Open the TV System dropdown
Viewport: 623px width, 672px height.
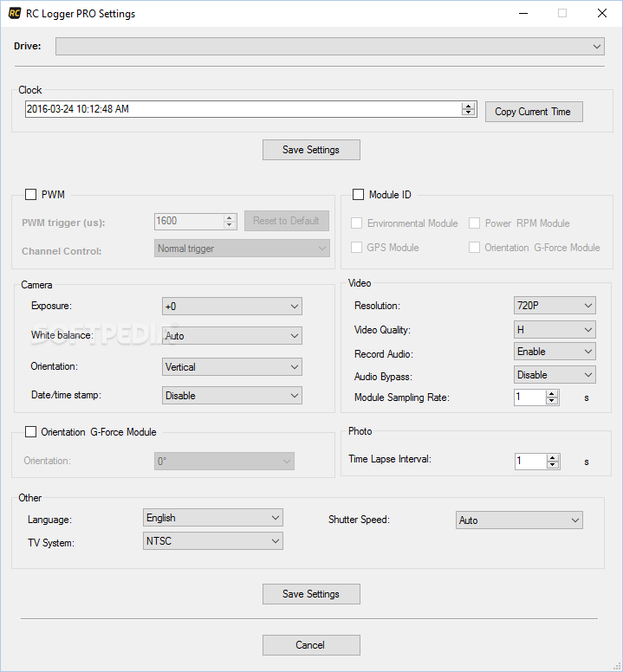click(x=213, y=541)
